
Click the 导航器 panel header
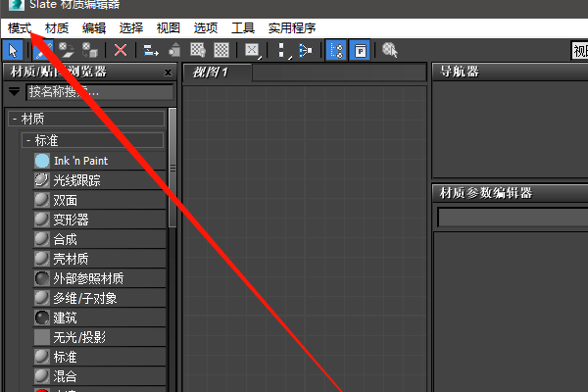point(510,72)
